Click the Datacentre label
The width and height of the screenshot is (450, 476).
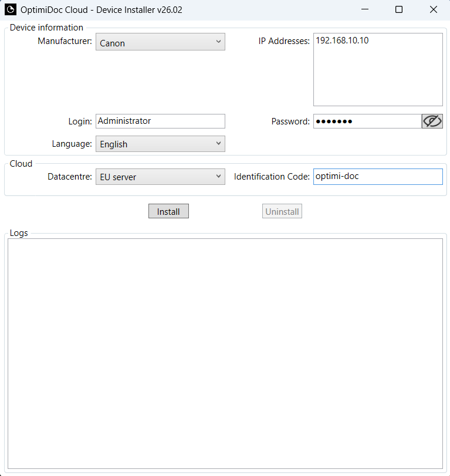tap(69, 177)
